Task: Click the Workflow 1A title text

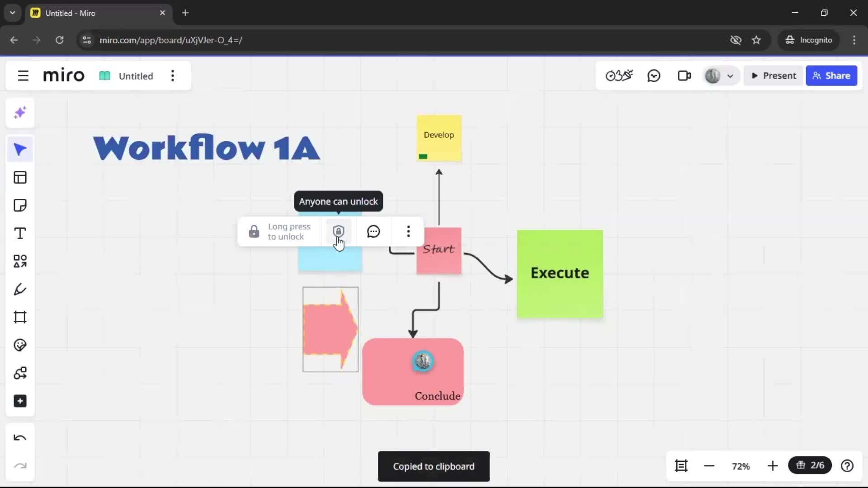Action: click(207, 148)
